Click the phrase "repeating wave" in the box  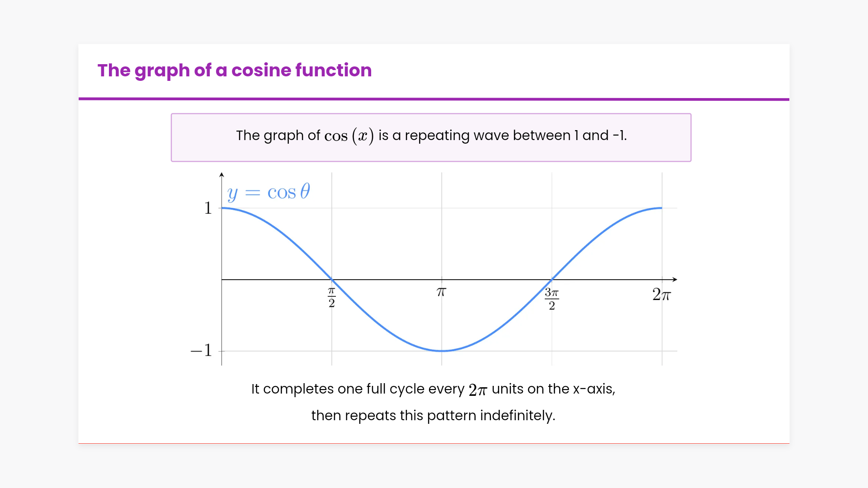point(437,136)
